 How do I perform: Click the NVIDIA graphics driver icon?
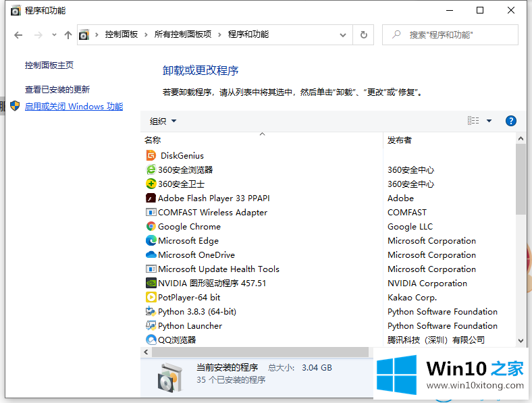click(151, 283)
